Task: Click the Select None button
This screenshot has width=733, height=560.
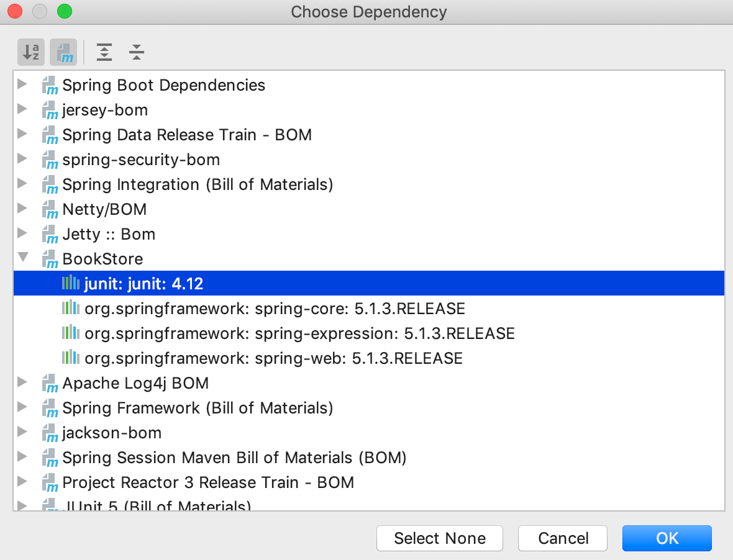Action: point(440,538)
